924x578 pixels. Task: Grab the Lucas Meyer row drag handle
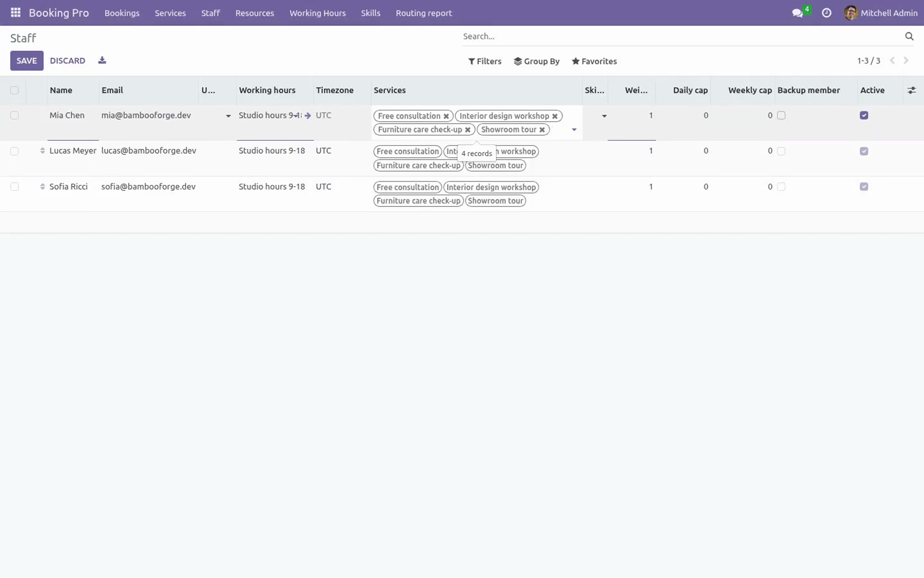(x=42, y=151)
